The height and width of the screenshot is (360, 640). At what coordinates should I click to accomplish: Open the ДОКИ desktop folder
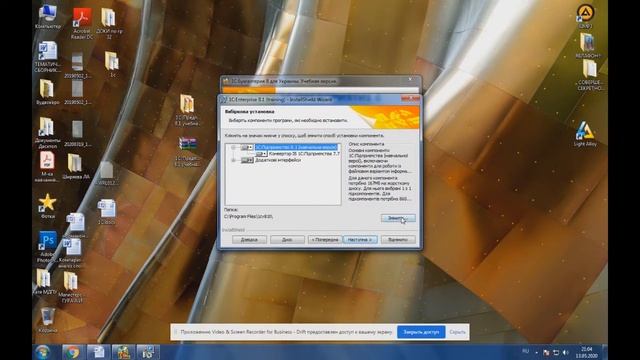click(109, 23)
